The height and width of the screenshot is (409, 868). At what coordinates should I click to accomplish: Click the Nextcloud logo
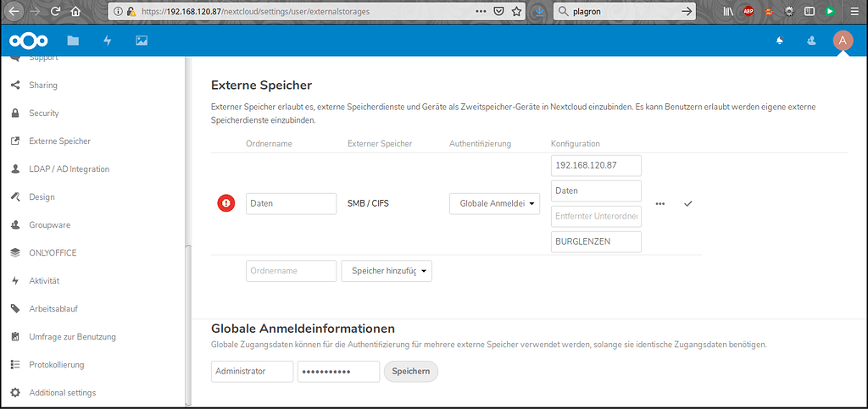point(29,41)
